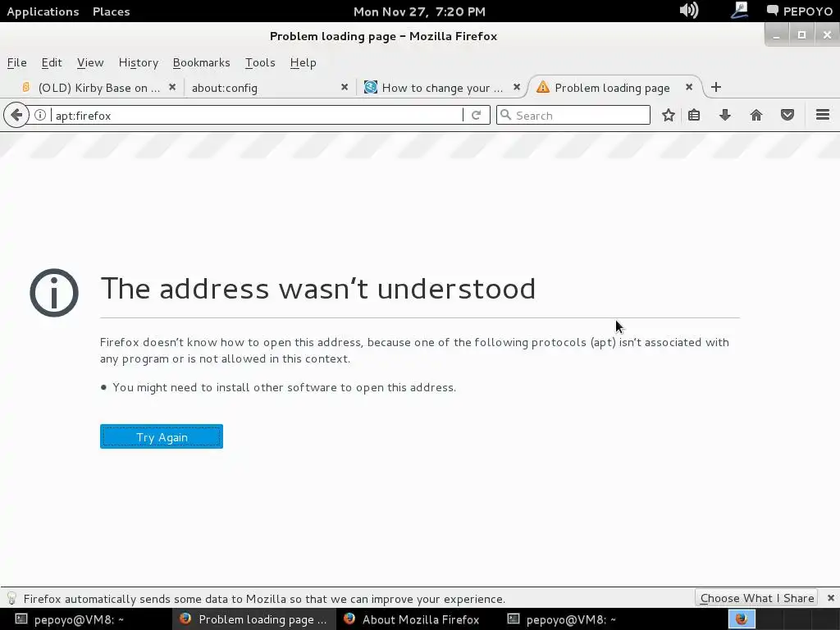Open the PEPOYO user menu
The height and width of the screenshot is (630, 840).
click(799, 11)
